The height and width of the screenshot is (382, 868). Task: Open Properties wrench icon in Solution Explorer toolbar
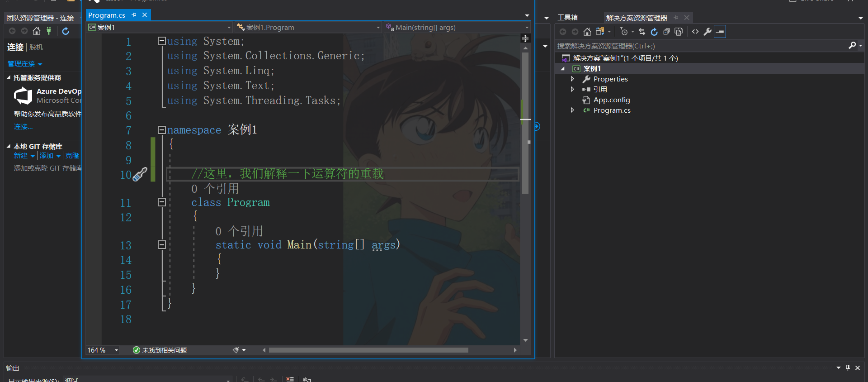coord(708,32)
